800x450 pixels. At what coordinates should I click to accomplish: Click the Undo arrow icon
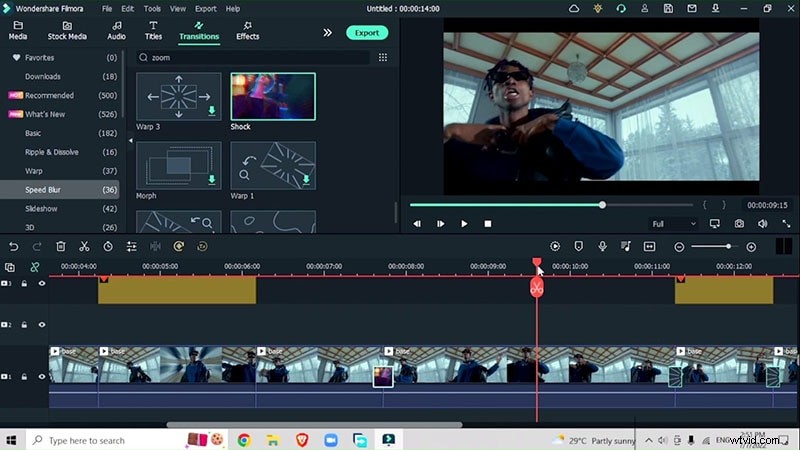pos(14,247)
